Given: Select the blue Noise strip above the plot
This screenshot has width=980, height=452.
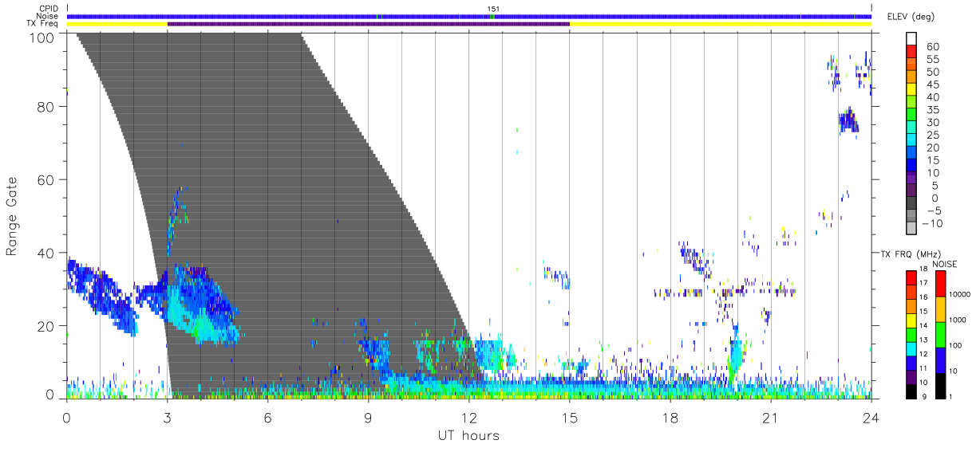Looking at the screenshot, I should (x=469, y=17).
